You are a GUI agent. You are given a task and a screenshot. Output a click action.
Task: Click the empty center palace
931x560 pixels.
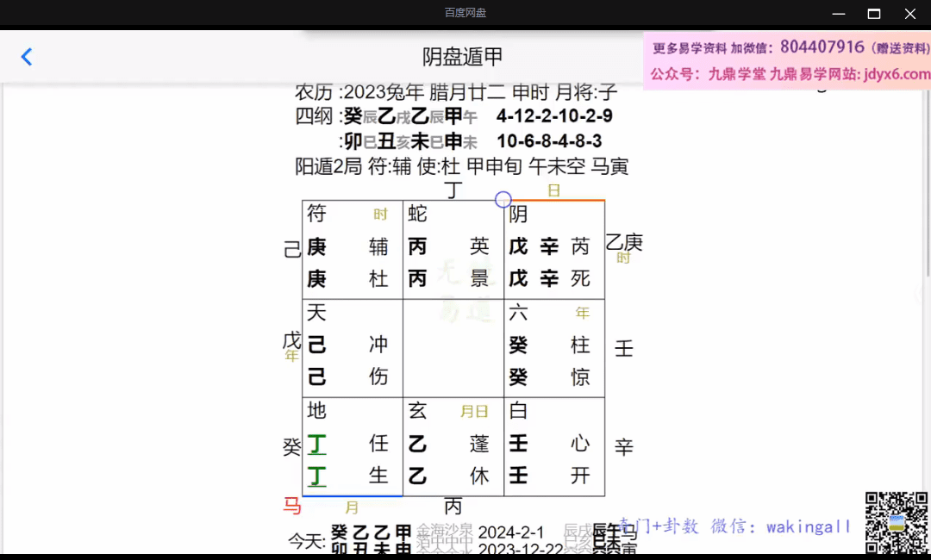point(453,348)
